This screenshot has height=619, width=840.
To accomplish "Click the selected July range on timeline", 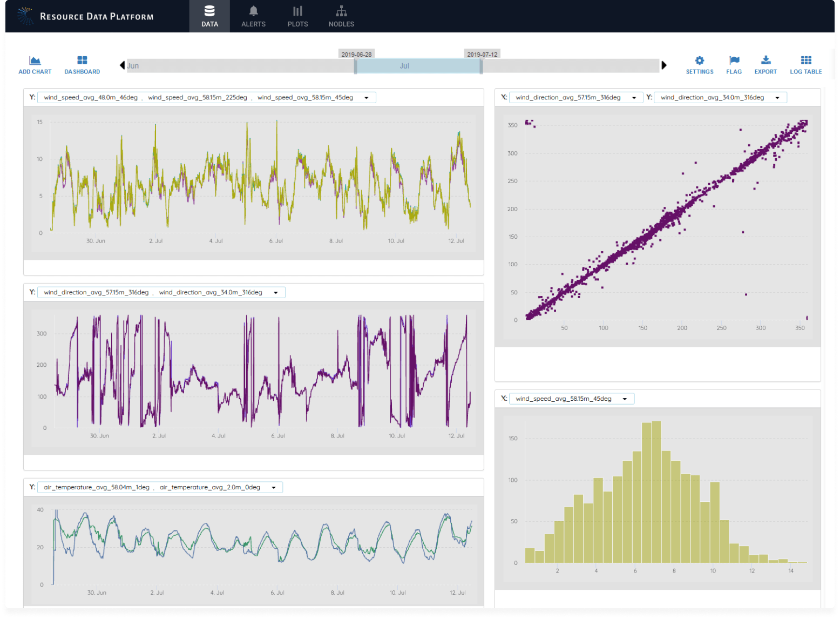I will coord(418,66).
